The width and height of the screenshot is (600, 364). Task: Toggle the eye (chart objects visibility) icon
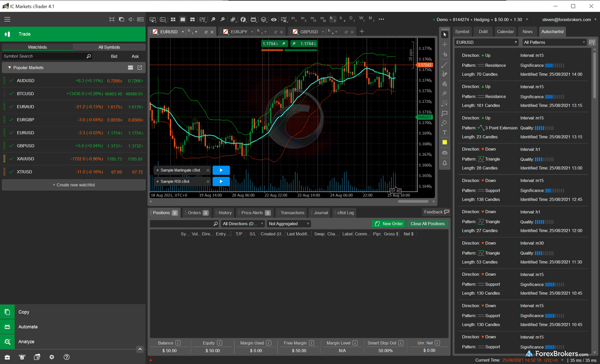274,19
